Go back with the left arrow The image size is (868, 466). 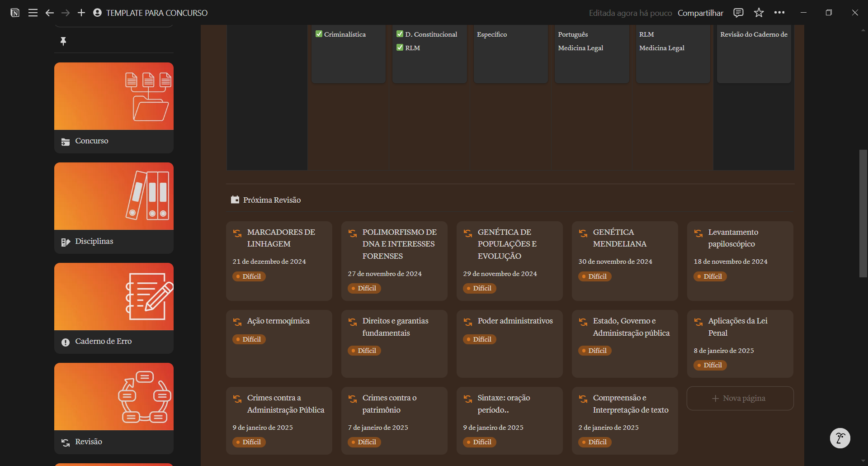tap(49, 13)
